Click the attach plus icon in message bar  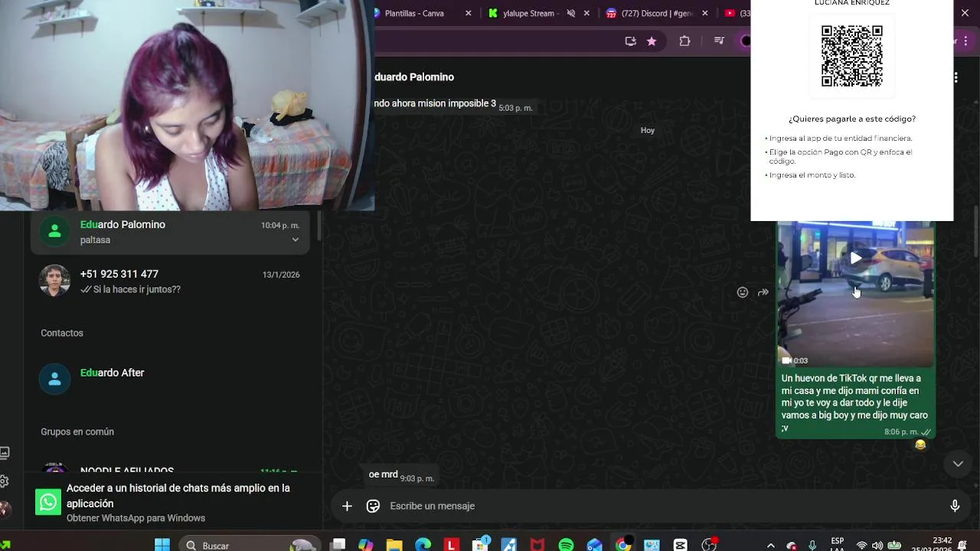347,506
